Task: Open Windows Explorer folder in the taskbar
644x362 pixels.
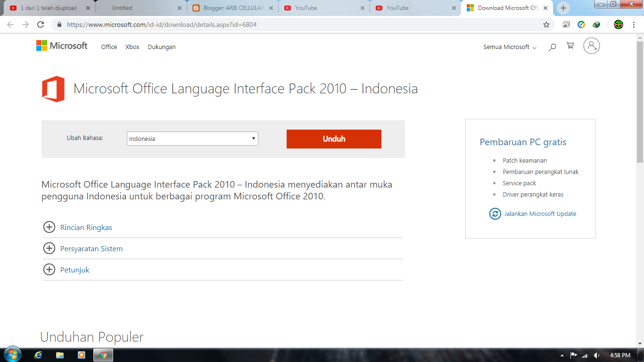Action: click(60, 355)
